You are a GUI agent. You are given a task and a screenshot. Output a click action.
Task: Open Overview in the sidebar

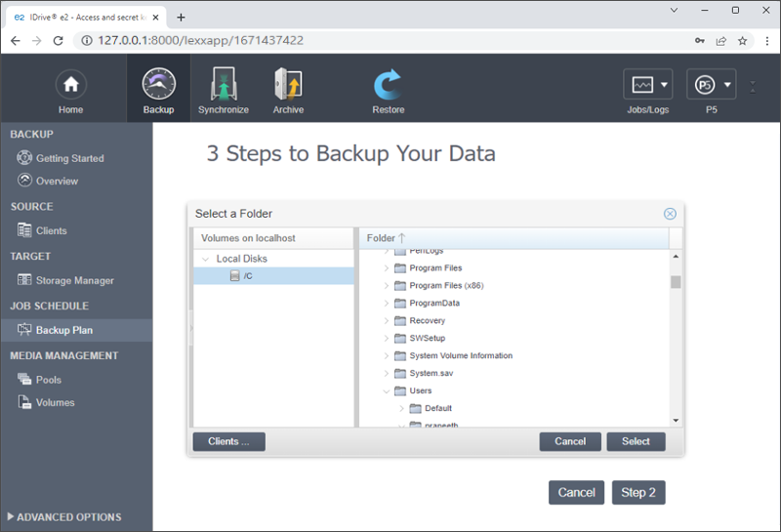(x=57, y=181)
